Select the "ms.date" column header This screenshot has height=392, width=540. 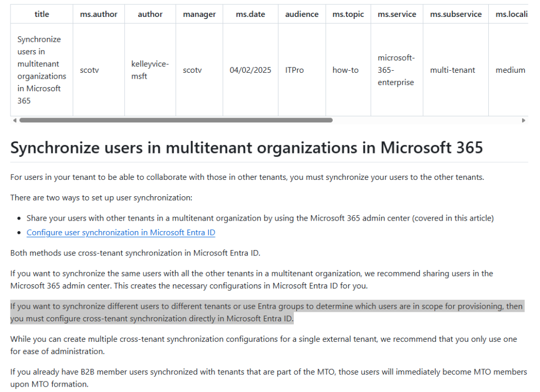(x=250, y=14)
